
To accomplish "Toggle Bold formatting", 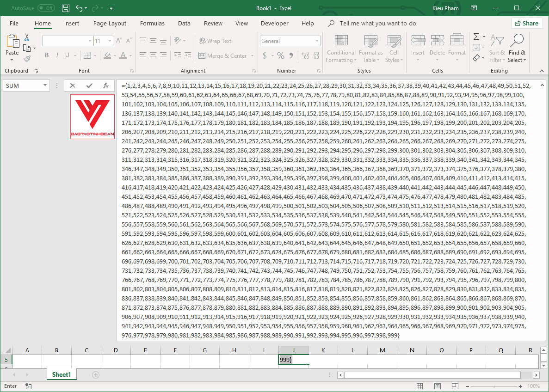I will click(x=47, y=55).
